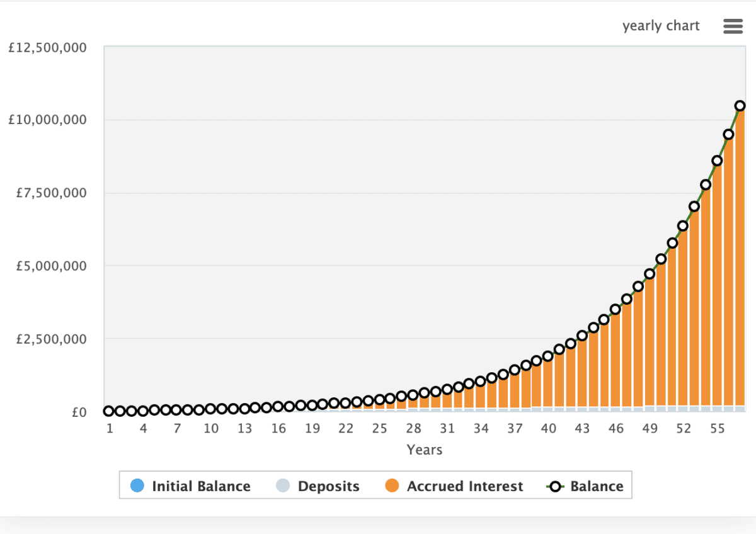
Task: Click the year 40 axis label
Action: click(x=549, y=428)
